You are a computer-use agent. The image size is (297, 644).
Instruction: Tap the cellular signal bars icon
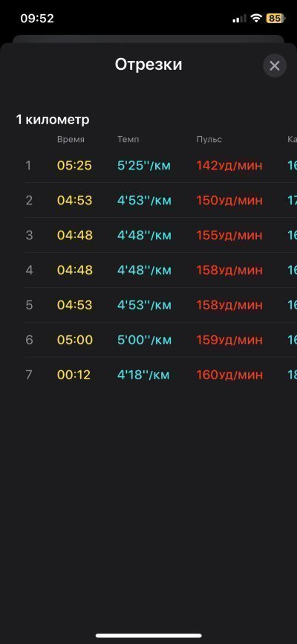(x=240, y=19)
